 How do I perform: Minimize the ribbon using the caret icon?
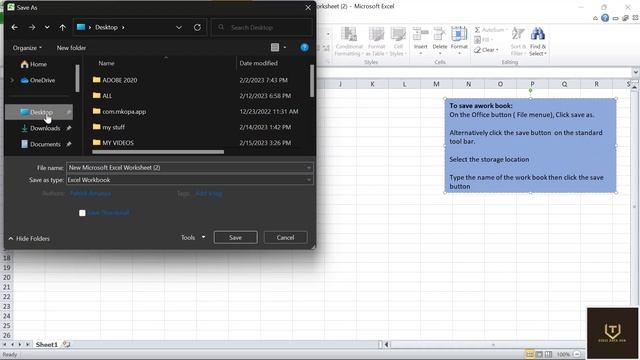596,18
